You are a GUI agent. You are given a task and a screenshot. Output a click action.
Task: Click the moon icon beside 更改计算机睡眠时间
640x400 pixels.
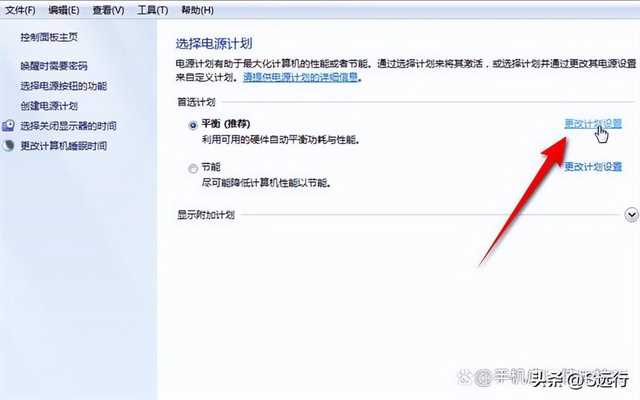tap(8, 146)
